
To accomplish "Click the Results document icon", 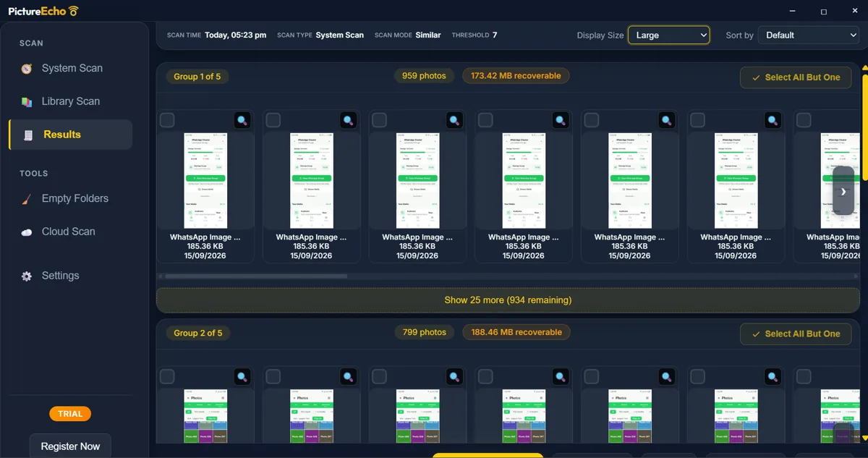I will point(28,135).
